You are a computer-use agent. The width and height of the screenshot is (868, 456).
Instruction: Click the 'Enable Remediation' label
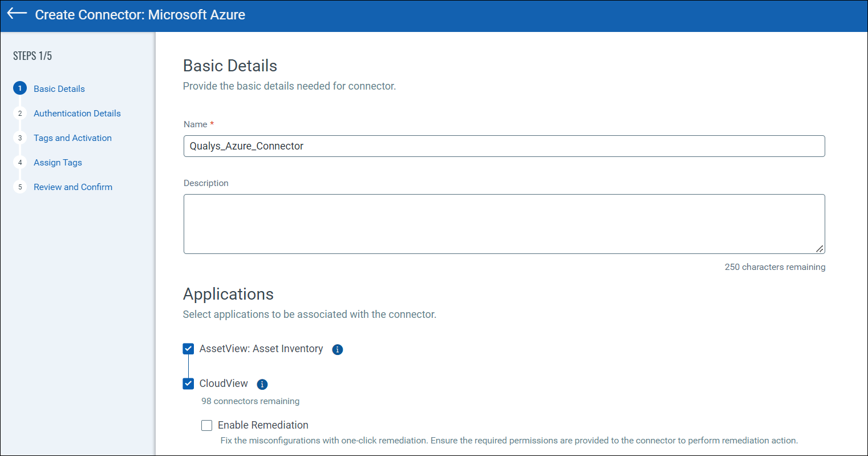(263, 425)
